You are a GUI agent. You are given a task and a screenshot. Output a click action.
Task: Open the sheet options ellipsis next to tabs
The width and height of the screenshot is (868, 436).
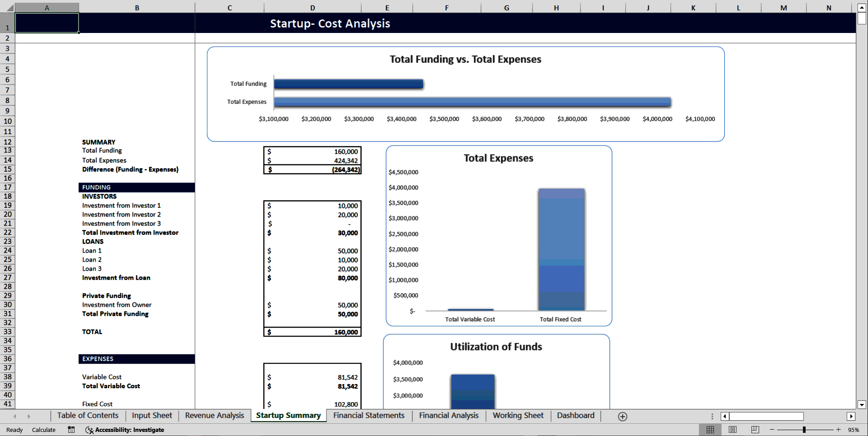pos(712,416)
